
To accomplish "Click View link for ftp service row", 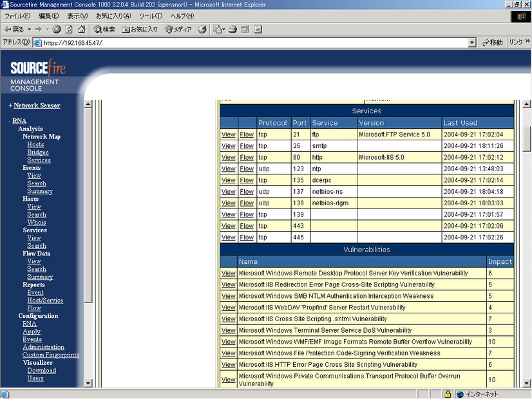I will click(228, 135).
